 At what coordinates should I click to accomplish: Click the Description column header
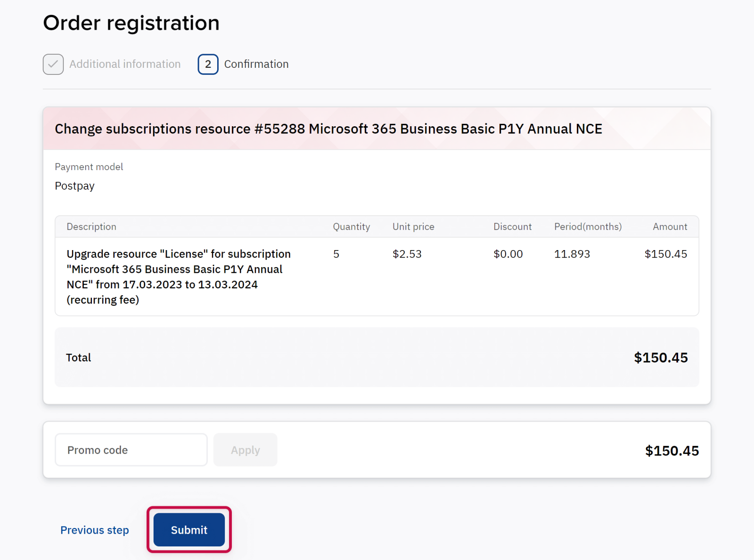(91, 227)
